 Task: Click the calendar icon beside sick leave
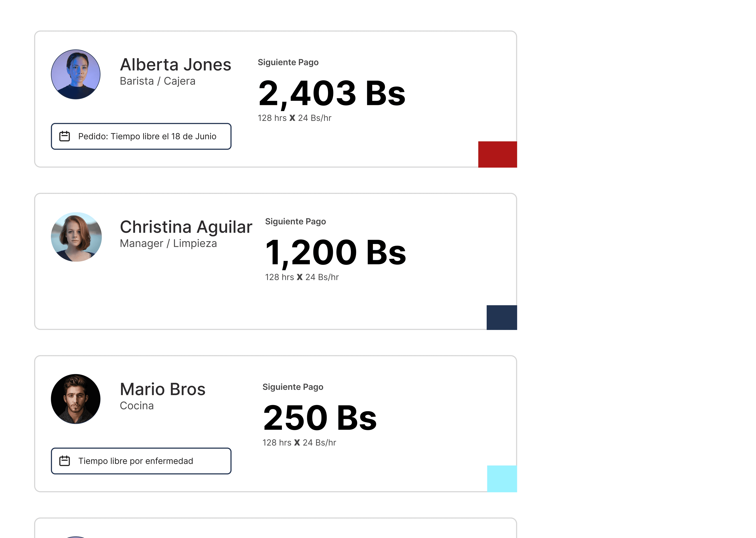pyautogui.click(x=65, y=461)
